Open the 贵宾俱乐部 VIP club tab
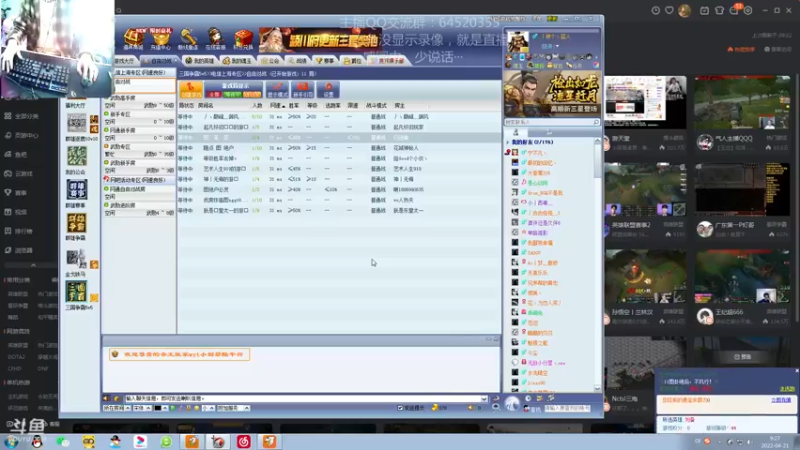 tap(387, 61)
